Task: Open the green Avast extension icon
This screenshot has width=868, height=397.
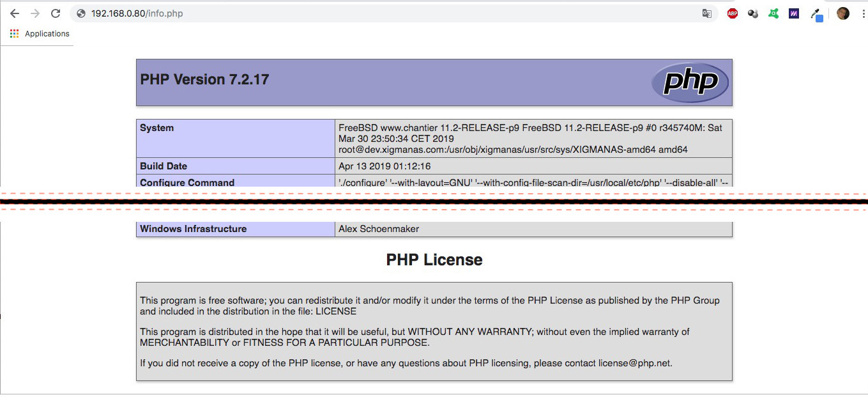Action: pos(773,13)
